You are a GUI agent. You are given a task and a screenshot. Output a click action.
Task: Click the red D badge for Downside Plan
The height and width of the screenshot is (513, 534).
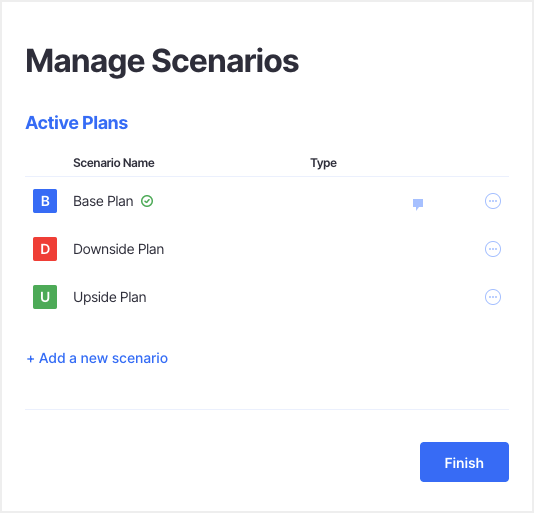[x=45, y=249]
